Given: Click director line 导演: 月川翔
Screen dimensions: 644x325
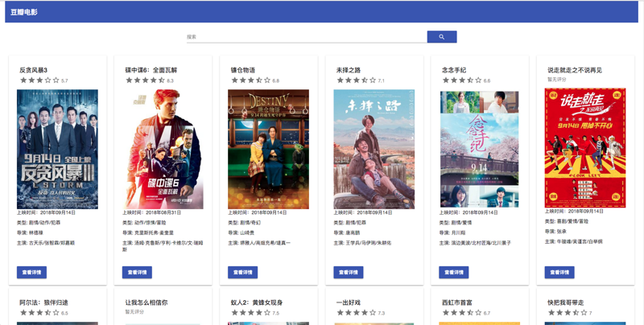Looking at the screenshot, I should 452,232.
